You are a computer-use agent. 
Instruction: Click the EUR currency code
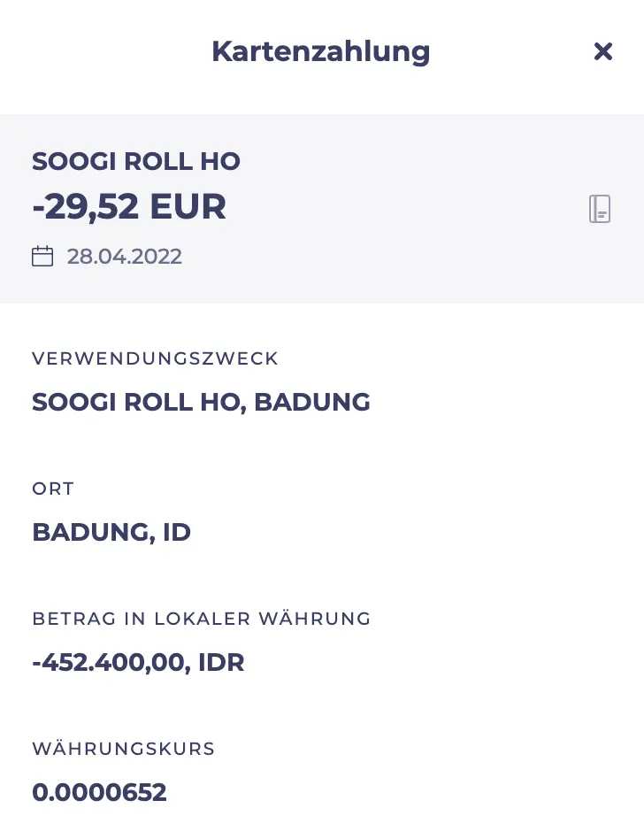pyautogui.click(x=188, y=206)
